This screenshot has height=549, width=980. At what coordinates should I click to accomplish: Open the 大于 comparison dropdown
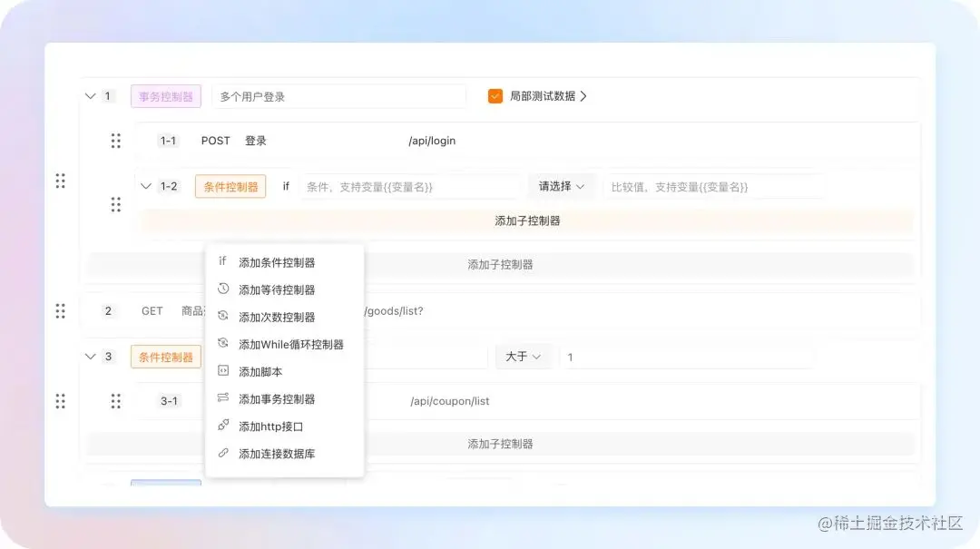tap(524, 357)
